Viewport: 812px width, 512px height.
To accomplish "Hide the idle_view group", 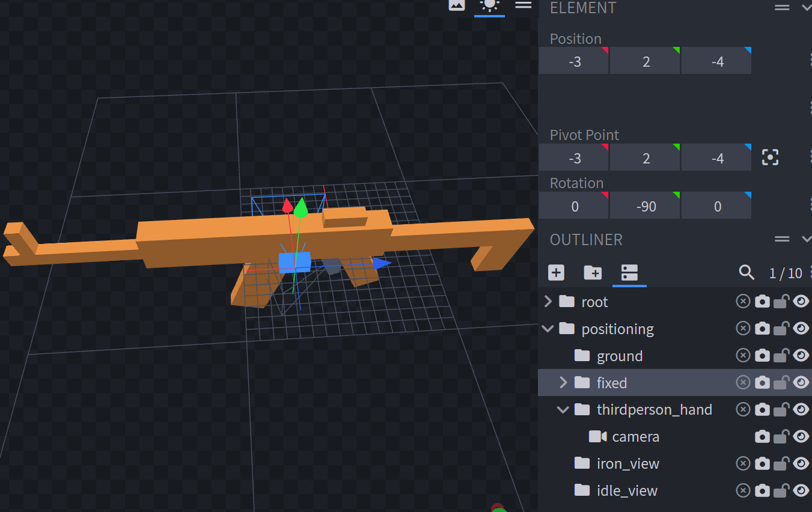I will click(x=801, y=490).
